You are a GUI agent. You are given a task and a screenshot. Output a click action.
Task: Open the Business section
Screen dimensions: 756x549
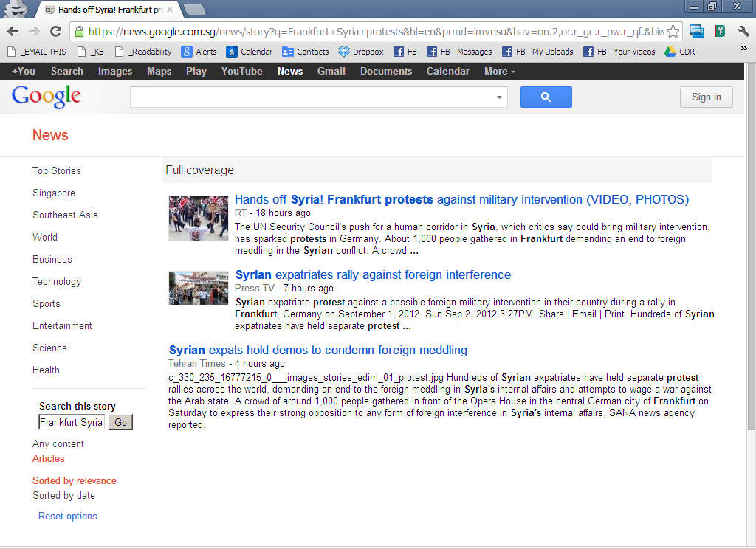point(52,259)
